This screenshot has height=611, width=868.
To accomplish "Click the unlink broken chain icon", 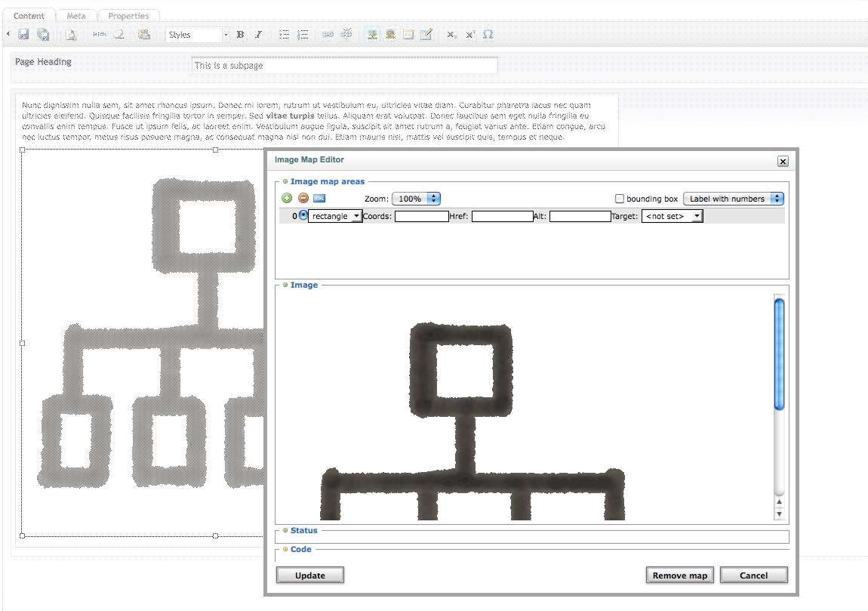I will [346, 34].
